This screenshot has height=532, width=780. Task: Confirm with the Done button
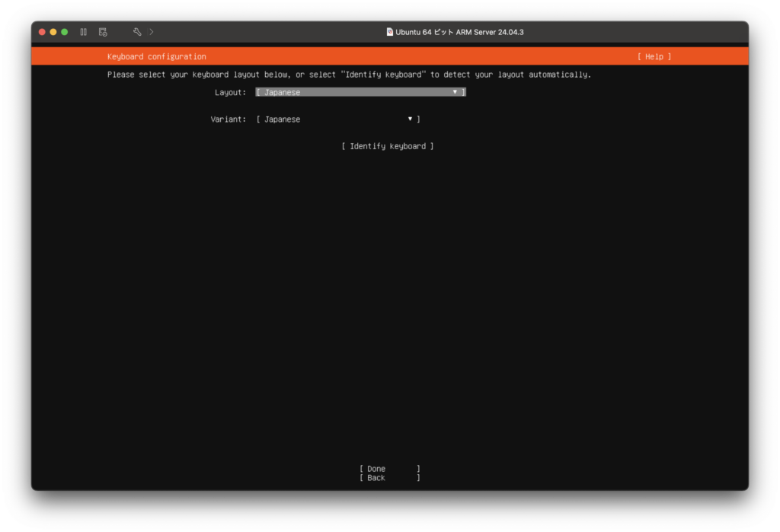click(389, 469)
